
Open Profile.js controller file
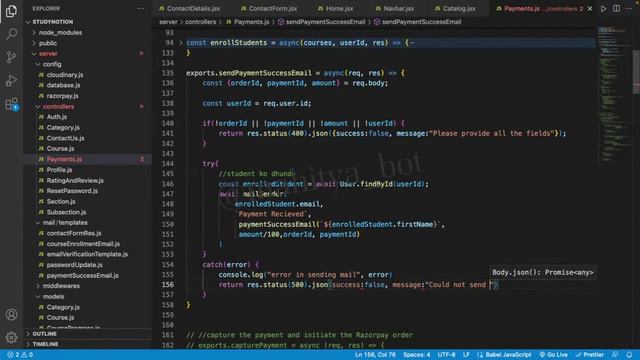click(x=88, y=170)
